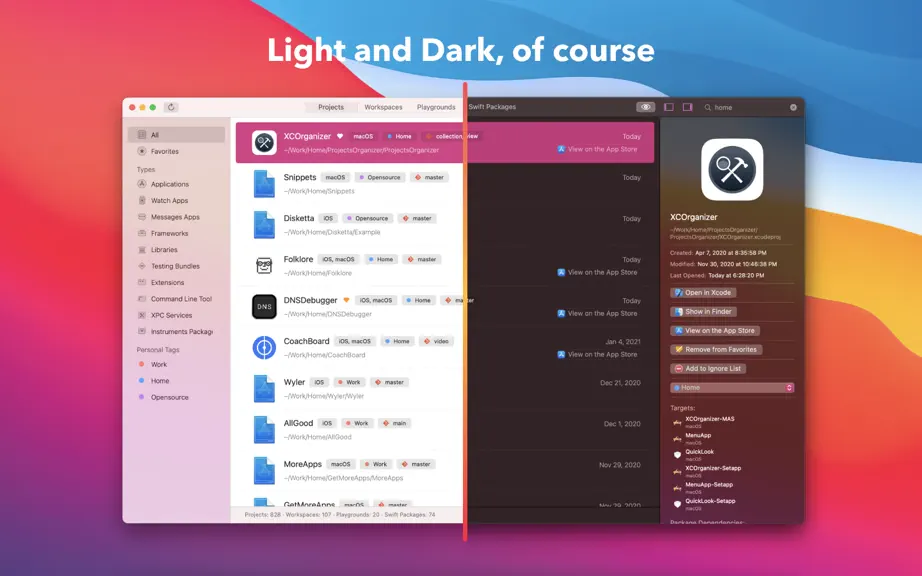Toggle the right inspector panel icon
This screenshot has width=922, height=576.
point(687,107)
